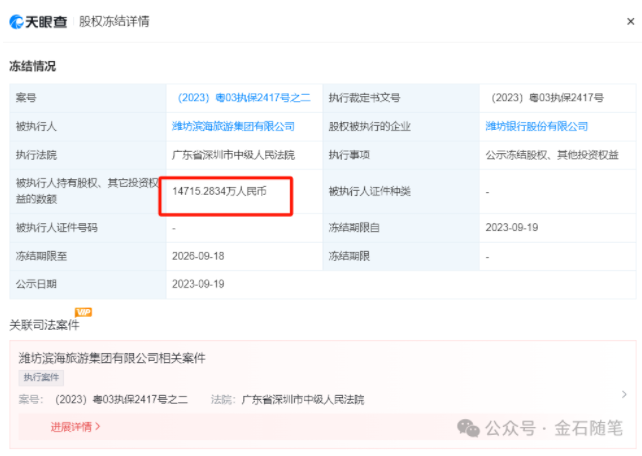Click the 被执行人 label cell
Screen dimensions: 642x456
click(x=88, y=126)
